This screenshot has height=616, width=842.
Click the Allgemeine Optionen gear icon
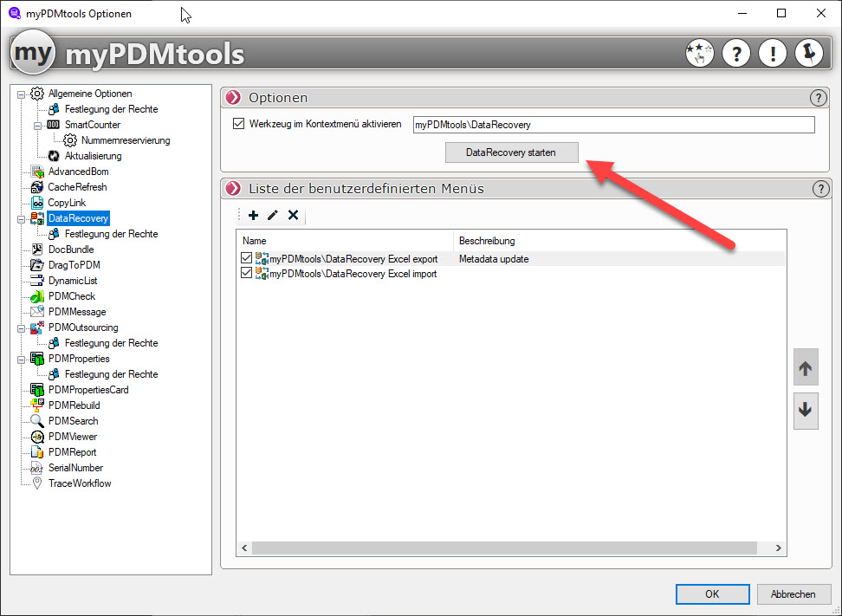coord(37,94)
